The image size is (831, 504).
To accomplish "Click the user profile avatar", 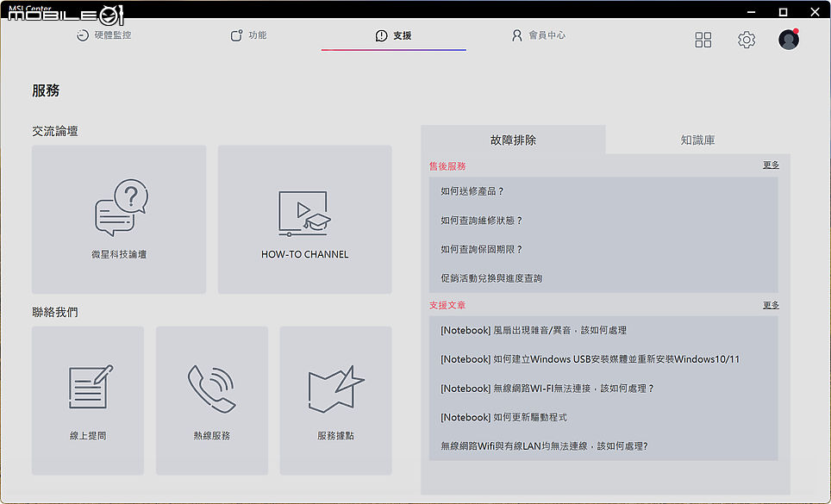I will pyautogui.click(x=789, y=40).
